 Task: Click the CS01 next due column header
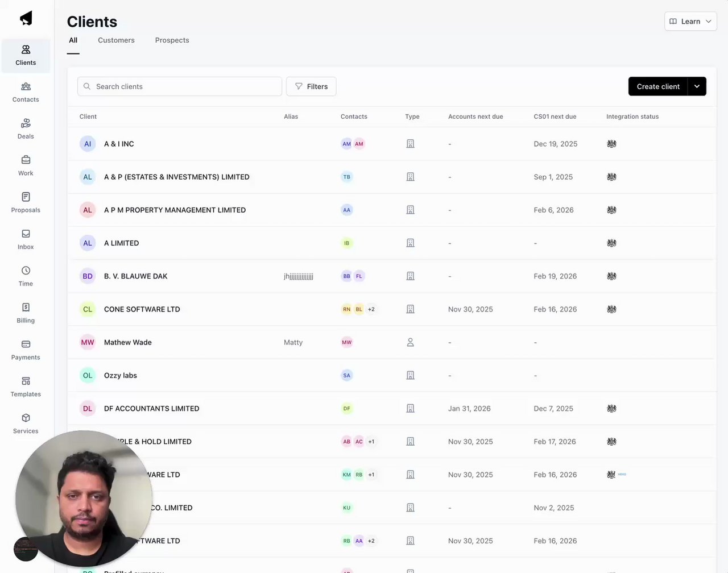coord(555,117)
